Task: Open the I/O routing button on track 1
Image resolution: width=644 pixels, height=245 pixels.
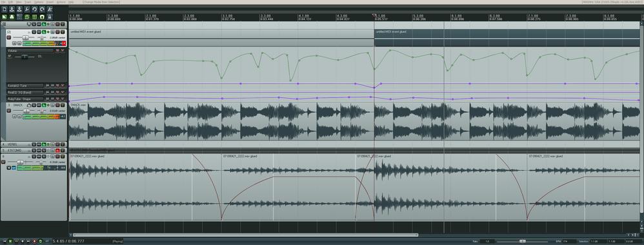Action: click(34, 32)
